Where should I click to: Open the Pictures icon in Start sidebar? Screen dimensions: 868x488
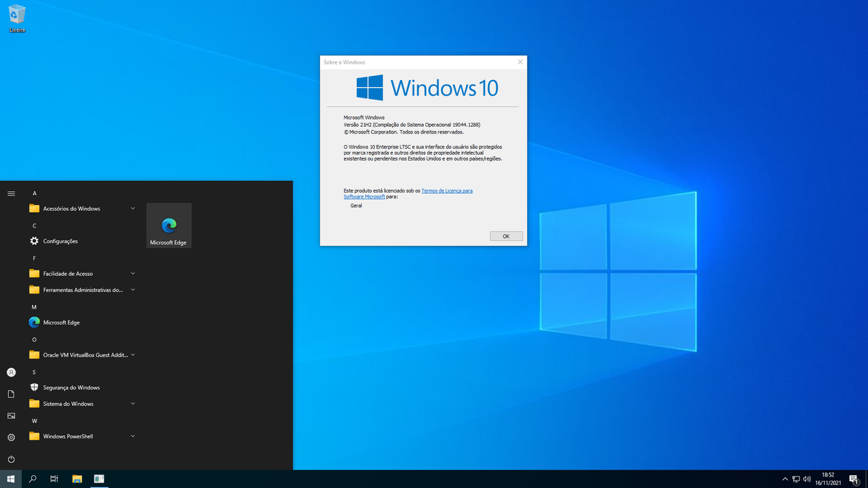click(x=11, y=415)
